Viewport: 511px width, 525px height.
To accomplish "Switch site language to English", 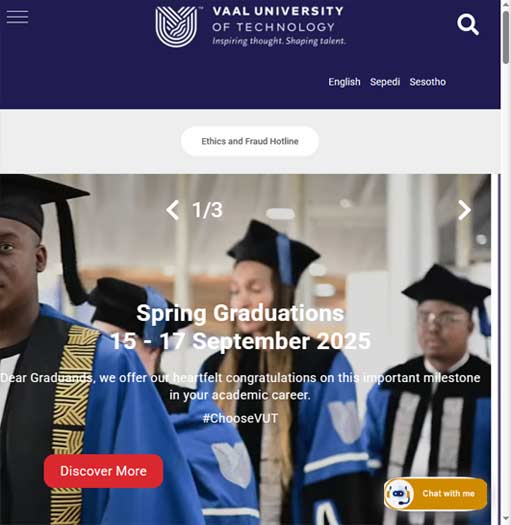I will [x=344, y=82].
